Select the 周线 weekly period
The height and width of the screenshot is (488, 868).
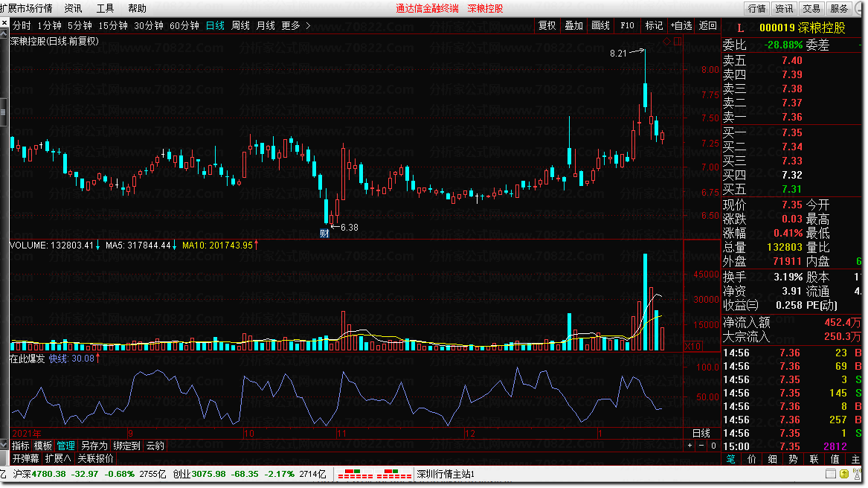coord(240,25)
